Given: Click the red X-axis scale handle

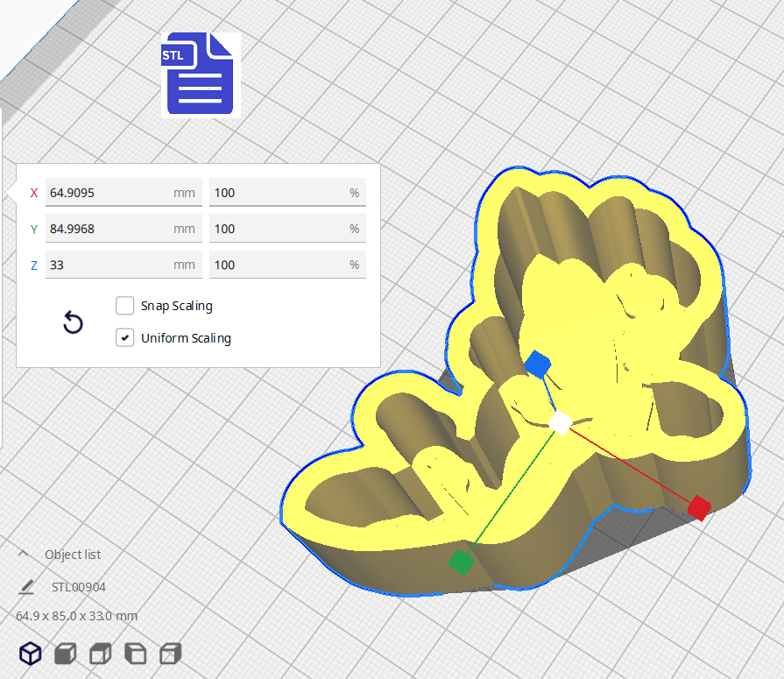Looking at the screenshot, I should pos(698,506).
